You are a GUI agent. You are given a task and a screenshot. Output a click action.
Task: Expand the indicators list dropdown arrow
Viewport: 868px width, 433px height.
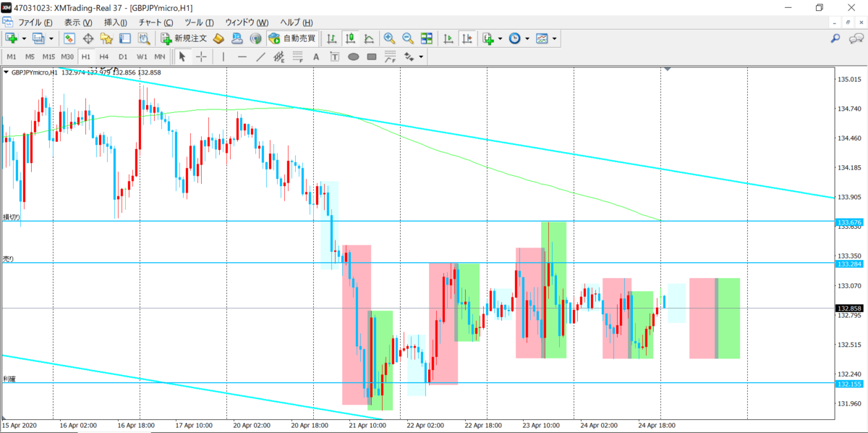click(501, 38)
